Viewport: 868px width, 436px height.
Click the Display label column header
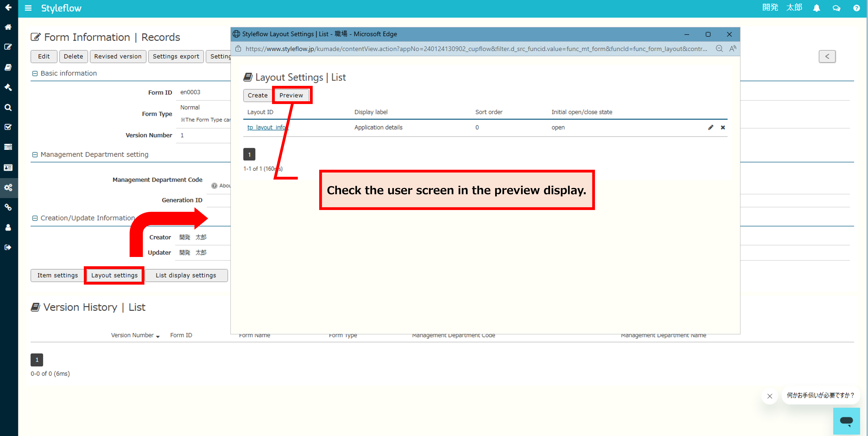point(371,112)
